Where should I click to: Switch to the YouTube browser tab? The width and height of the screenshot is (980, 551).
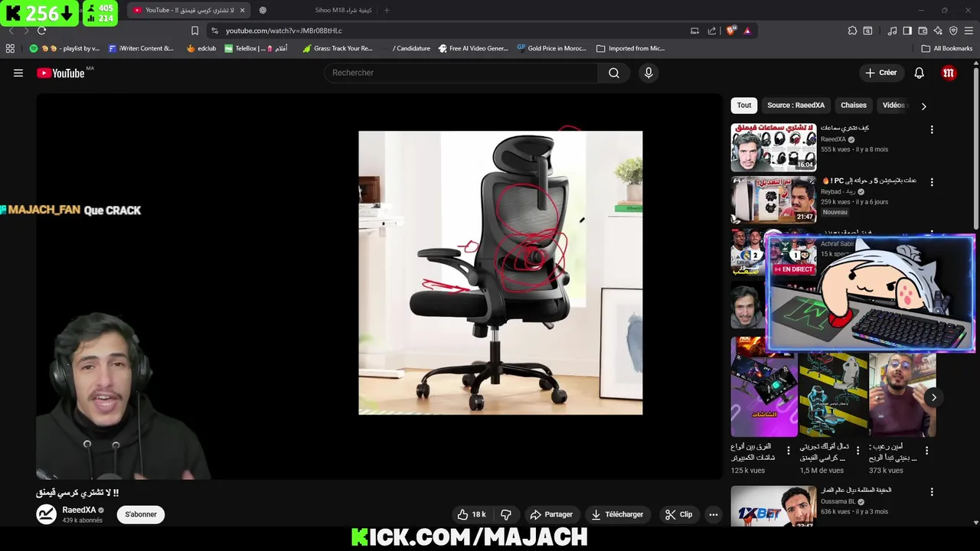coord(189,10)
